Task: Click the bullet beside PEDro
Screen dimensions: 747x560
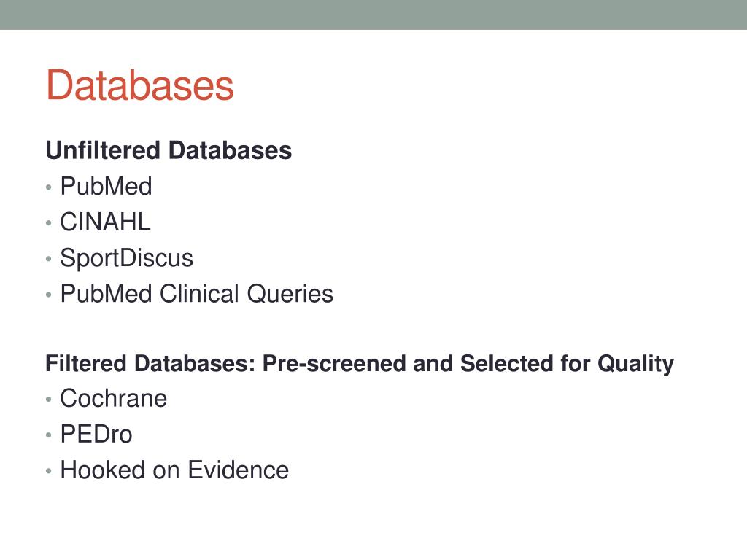Action: [x=49, y=435]
